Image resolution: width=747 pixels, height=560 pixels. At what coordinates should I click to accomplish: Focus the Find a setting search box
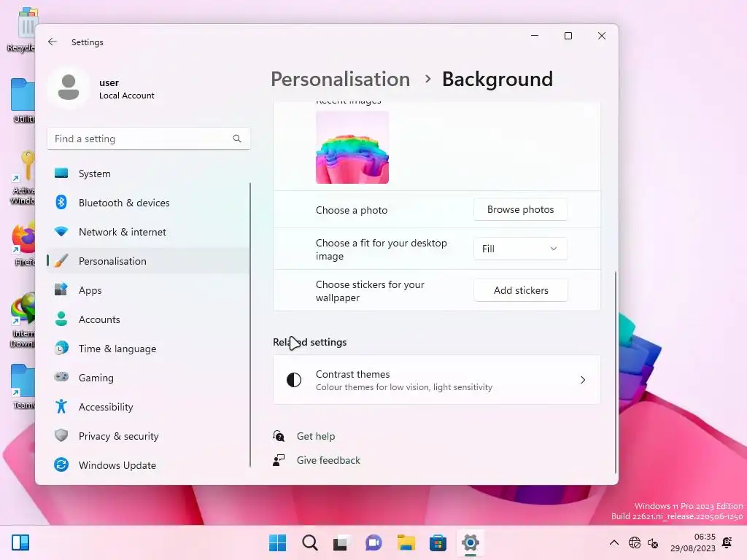pyautogui.click(x=149, y=139)
